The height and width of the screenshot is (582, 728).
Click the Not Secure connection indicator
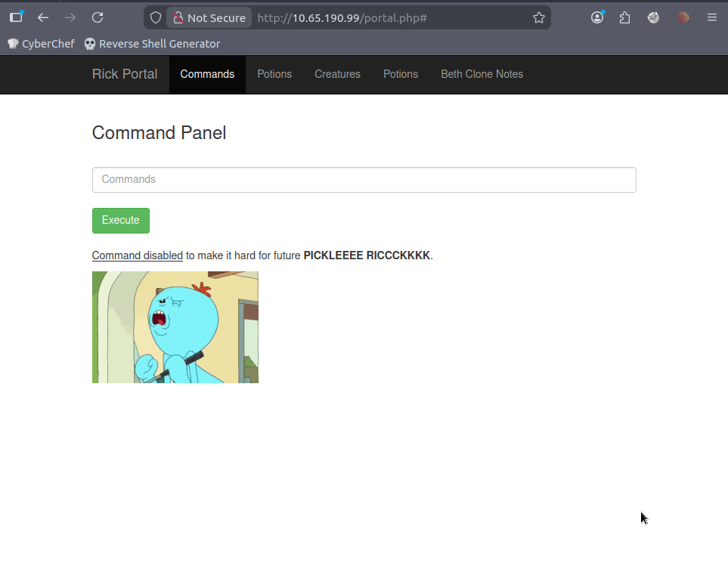[x=209, y=17]
